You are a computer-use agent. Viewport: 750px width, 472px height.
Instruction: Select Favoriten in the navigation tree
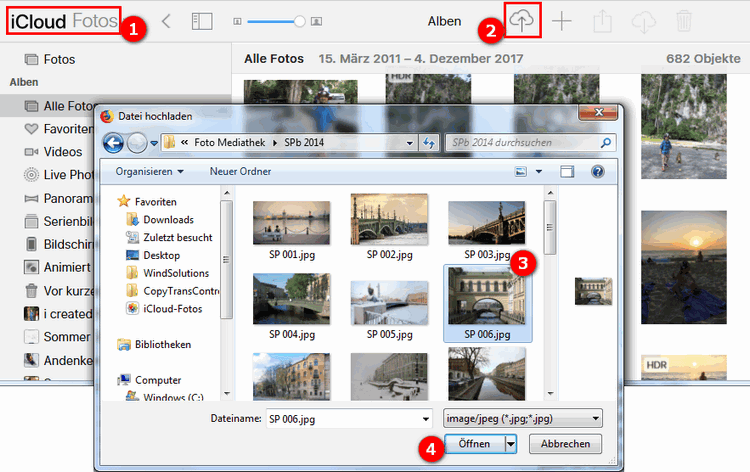[x=155, y=202]
